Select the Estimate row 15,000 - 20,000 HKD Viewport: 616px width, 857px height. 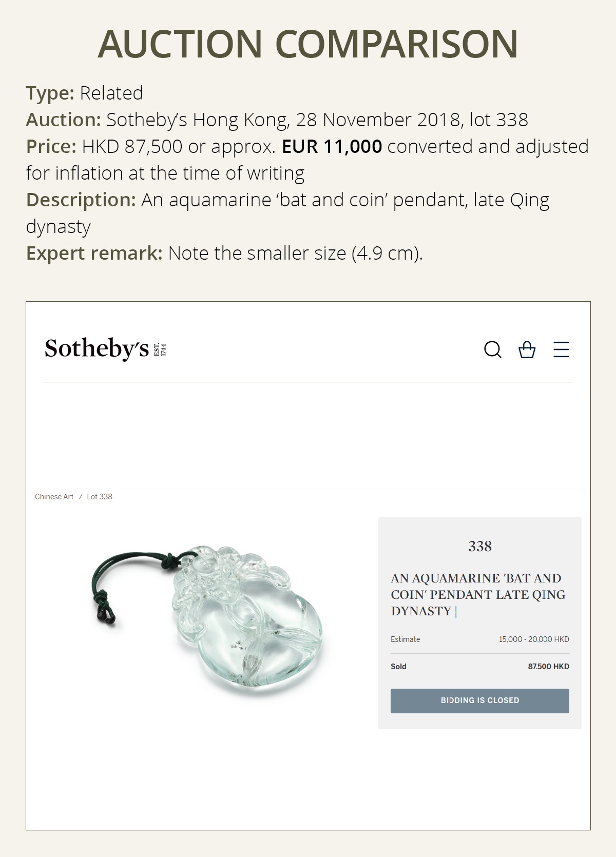point(479,639)
